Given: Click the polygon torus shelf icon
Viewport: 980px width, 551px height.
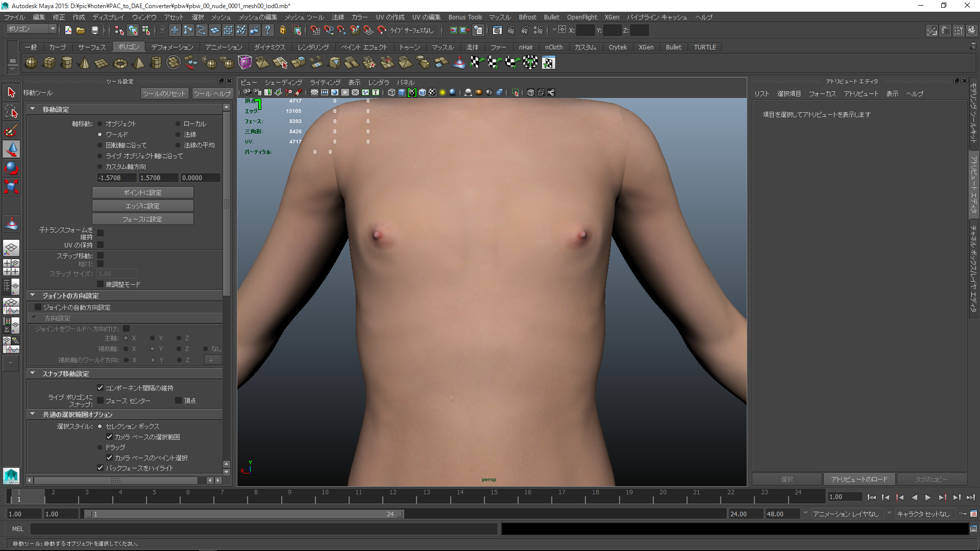Looking at the screenshot, I should pyautogui.click(x=120, y=63).
